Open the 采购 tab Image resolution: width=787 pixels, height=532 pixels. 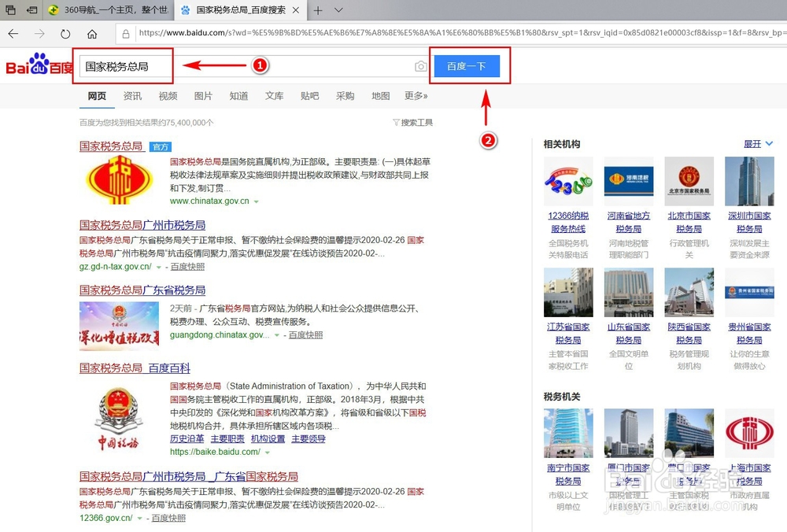click(x=345, y=96)
